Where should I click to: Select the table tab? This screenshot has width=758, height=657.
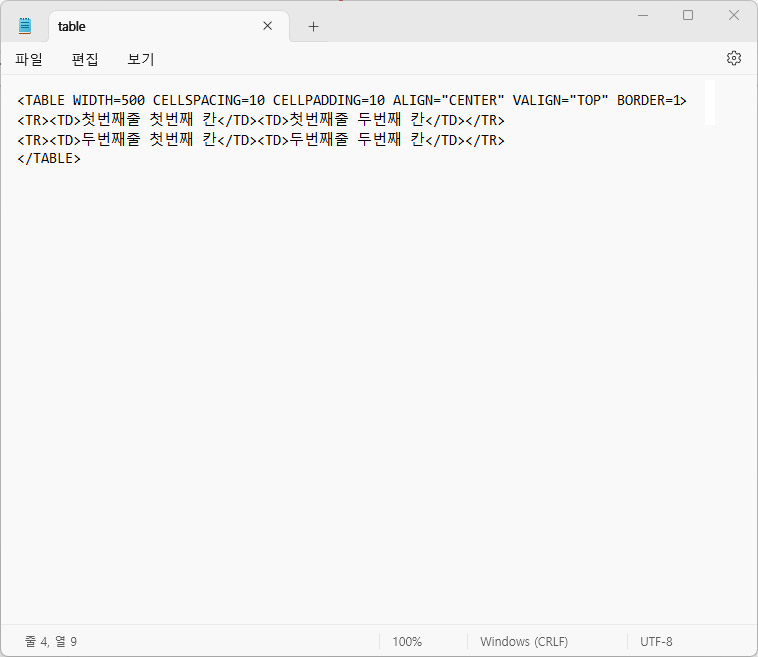[169, 26]
